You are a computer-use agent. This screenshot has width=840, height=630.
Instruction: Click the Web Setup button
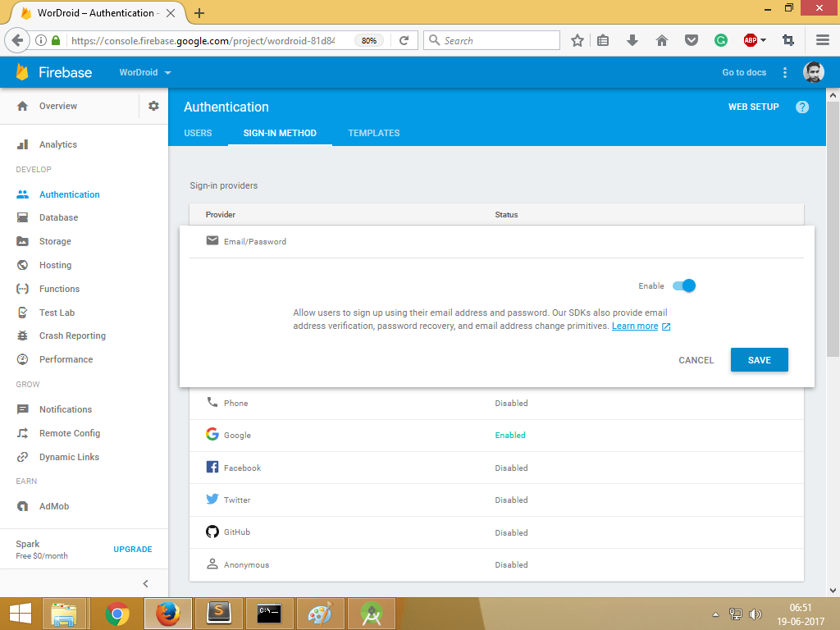coord(753,107)
